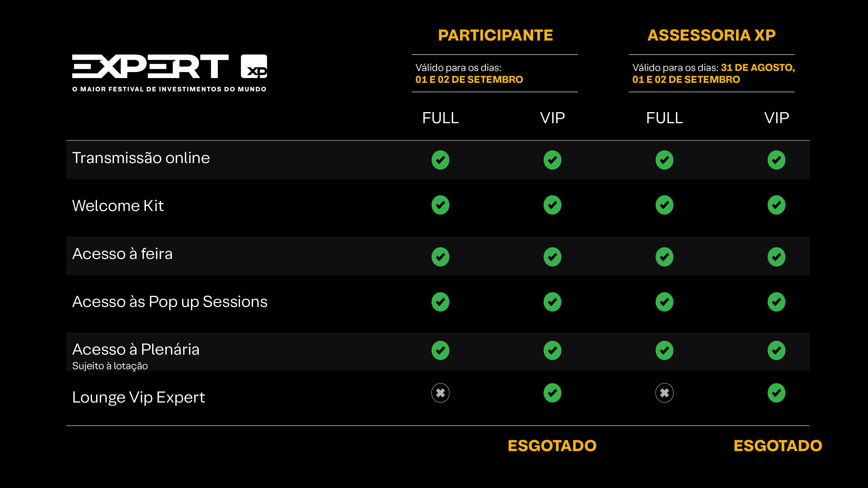Click Welcome Kit checkmark under Participante VIP
Viewport: 868px width, 488px height.
click(x=552, y=205)
